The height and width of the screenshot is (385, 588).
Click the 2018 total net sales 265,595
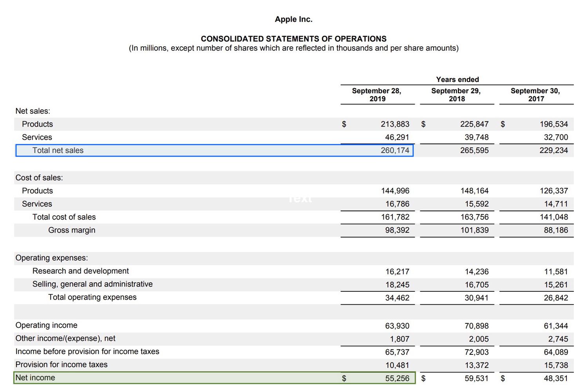tap(474, 151)
